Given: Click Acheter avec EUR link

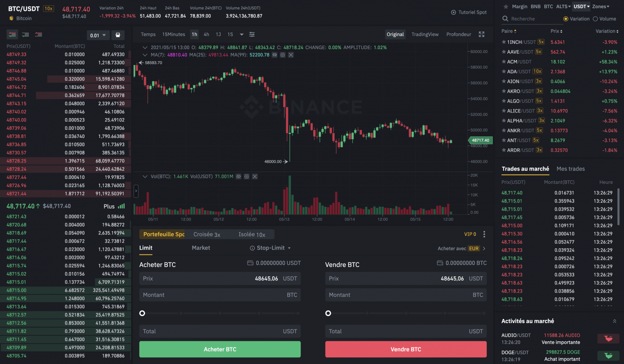Looking at the screenshot, I should [461, 248].
